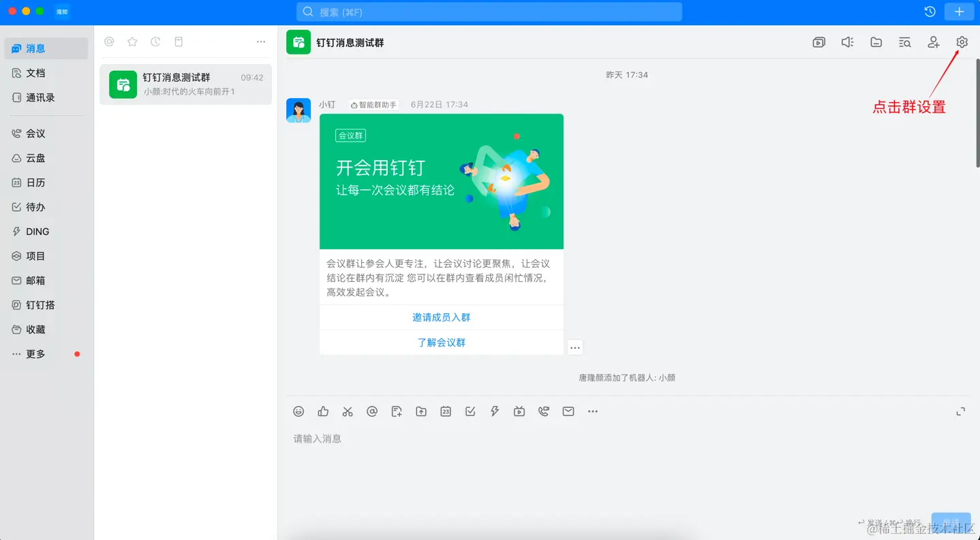Click the search field in title bar

pyautogui.click(x=489, y=12)
